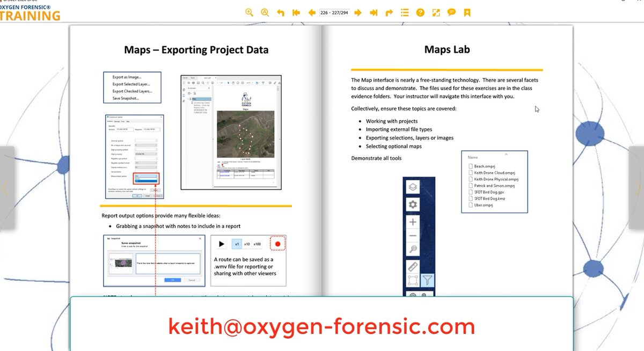This screenshot has height=351, width=644.
Task: Jump to the first page
Action: click(x=296, y=12)
